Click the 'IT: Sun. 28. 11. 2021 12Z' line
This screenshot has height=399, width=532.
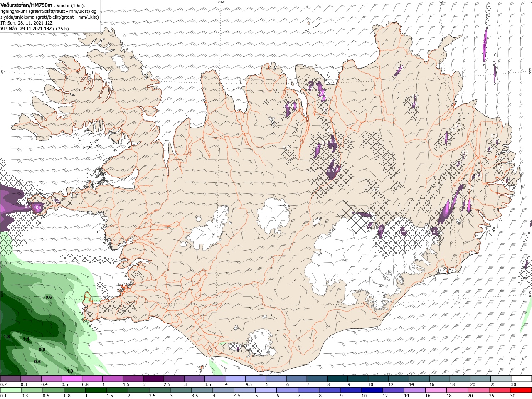[27, 23]
